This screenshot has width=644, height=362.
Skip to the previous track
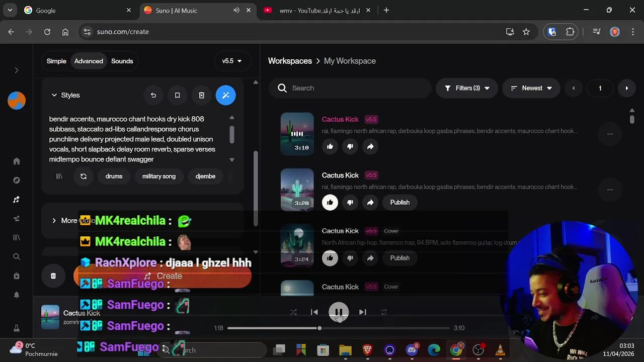click(314, 312)
